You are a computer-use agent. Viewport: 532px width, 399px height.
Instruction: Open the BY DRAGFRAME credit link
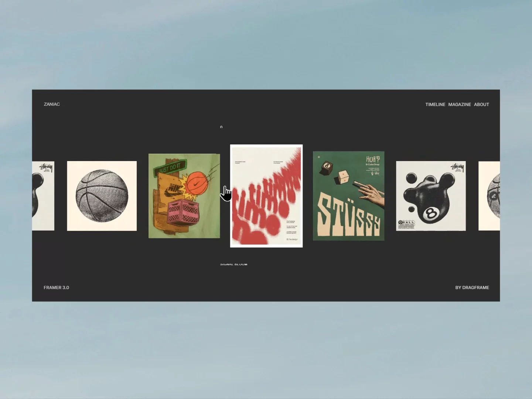472,287
